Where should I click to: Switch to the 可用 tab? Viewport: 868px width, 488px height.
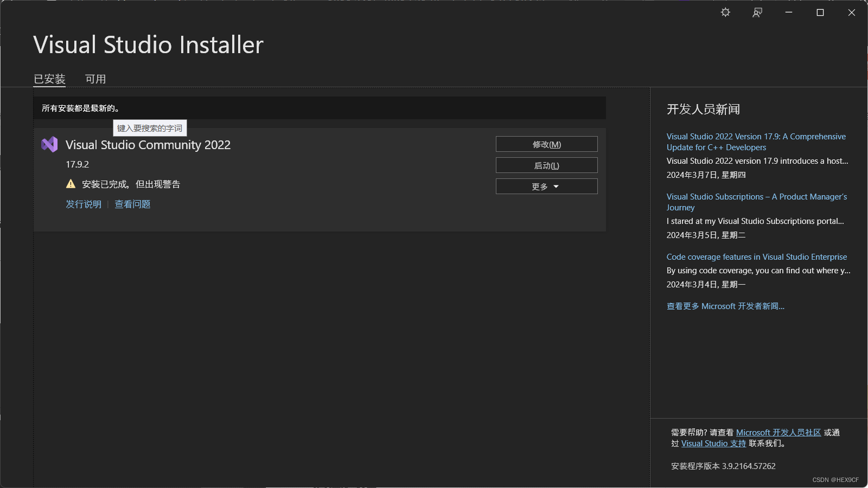pyautogui.click(x=95, y=79)
